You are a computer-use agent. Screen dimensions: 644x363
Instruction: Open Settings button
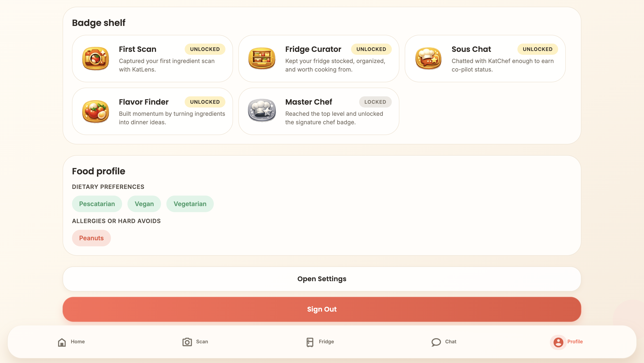pyautogui.click(x=322, y=279)
